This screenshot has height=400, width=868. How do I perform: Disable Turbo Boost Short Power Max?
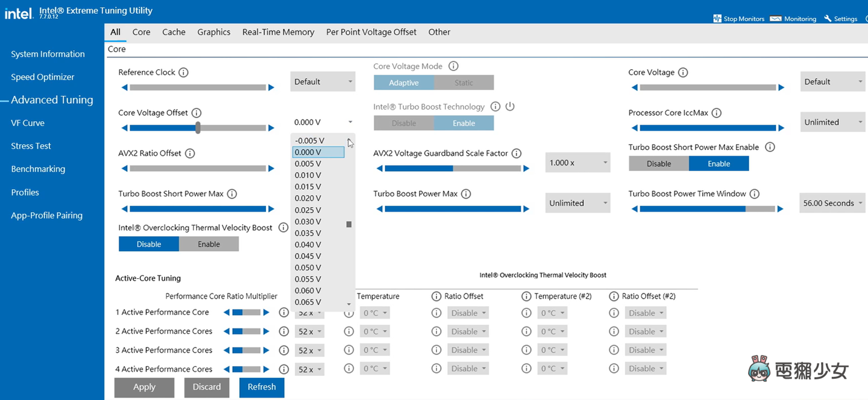tap(659, 163)
